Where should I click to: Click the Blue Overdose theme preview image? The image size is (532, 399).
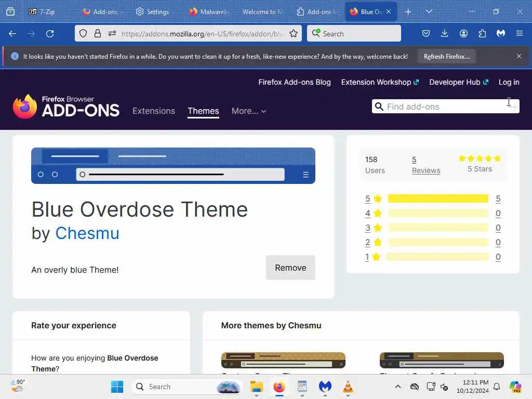(173, 166)
